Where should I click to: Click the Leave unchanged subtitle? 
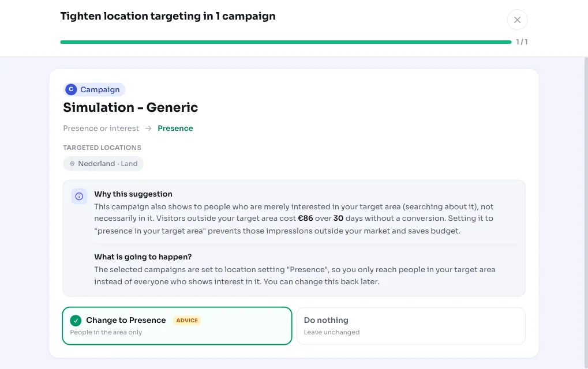point(331,332)
